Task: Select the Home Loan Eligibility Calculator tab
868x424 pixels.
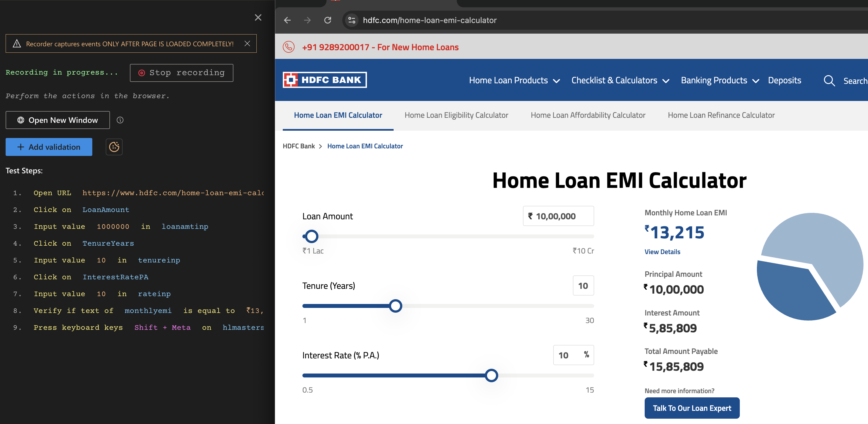Action: (x=456, y=115)
